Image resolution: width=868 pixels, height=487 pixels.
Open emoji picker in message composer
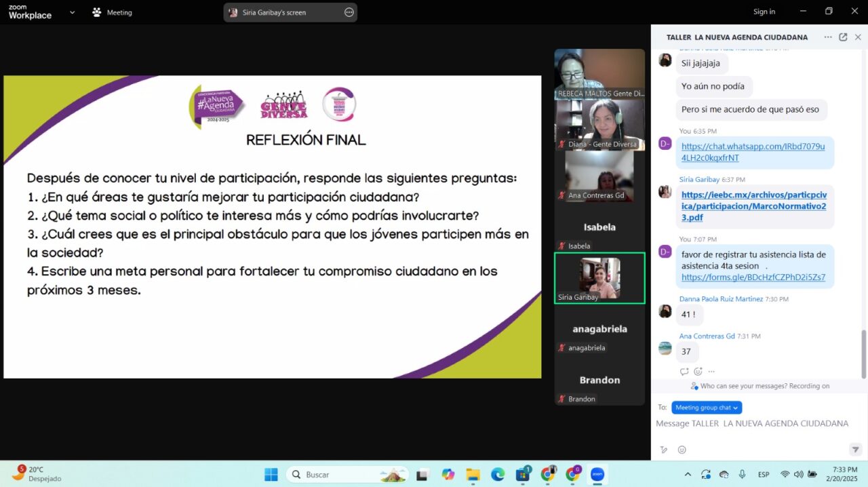[682, 450]
